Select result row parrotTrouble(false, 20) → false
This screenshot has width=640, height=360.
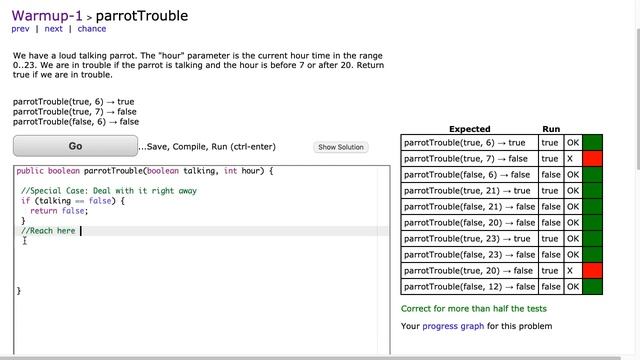501,222
